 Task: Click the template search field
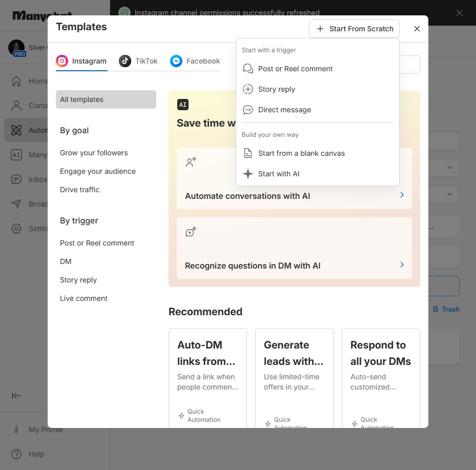pyautogui.click(x=409, y=65)
